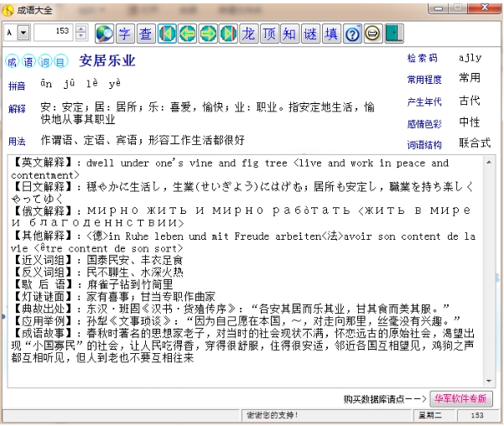Click the status bar 谢谢您的支持 message
This screenshot has height=426, width=504.
coord(272,415)
